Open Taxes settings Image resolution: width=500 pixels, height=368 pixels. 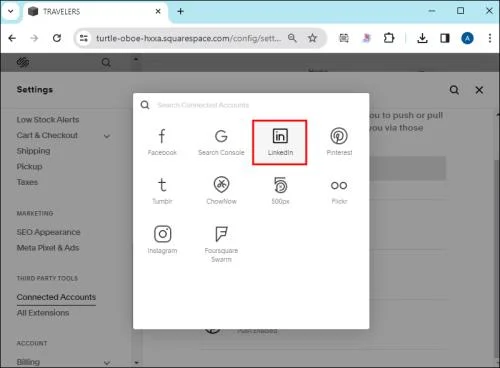pyautogui.click(x=27, y=182)
